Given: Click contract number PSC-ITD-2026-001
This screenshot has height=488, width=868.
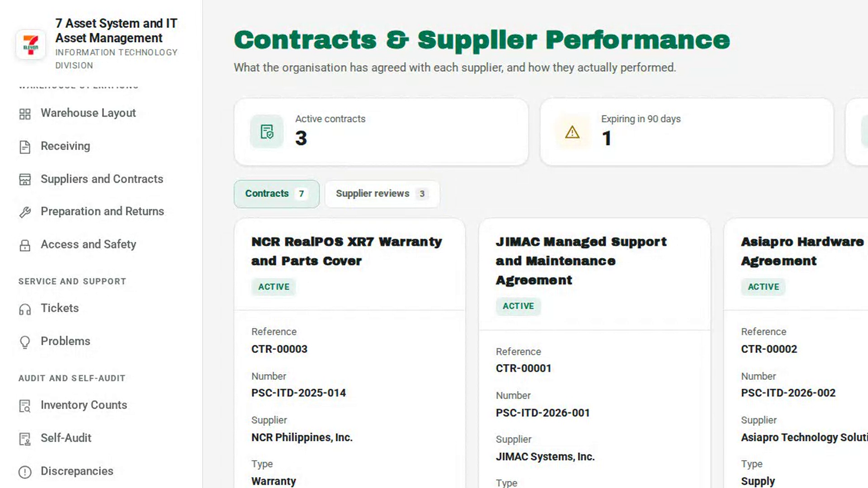Looking at the screenshot, I should (x=542, y=413).
